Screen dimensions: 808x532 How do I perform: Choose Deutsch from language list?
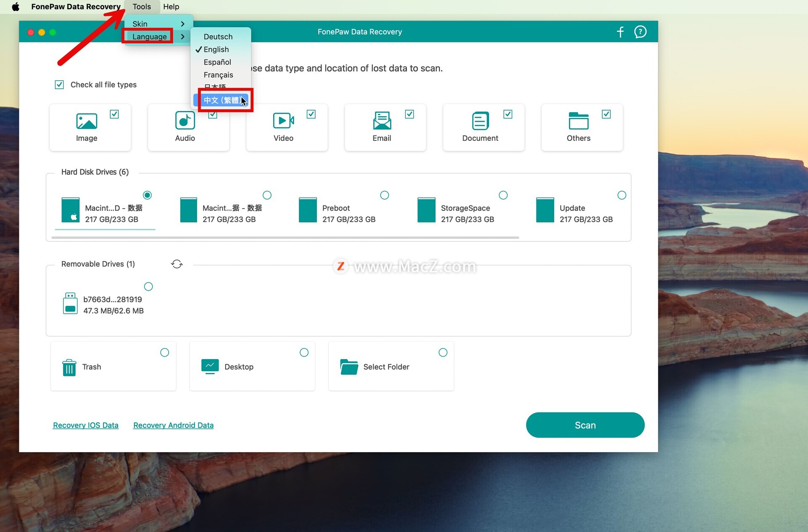tap(218, 37)
